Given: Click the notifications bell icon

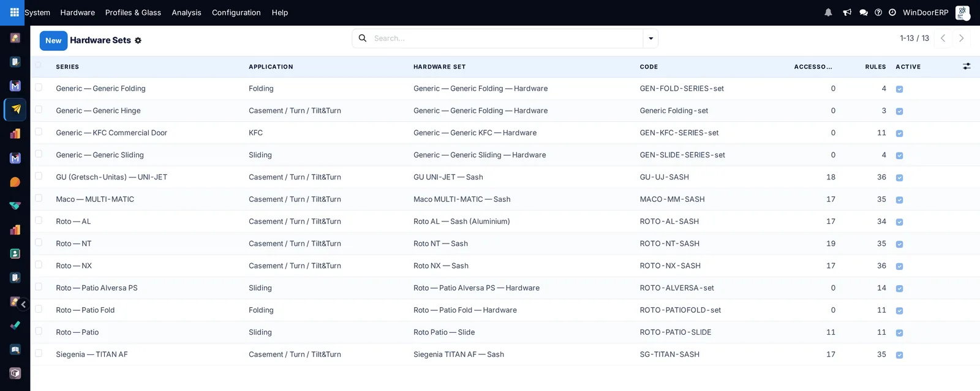Looking at the screenshot, I should 828,12.
